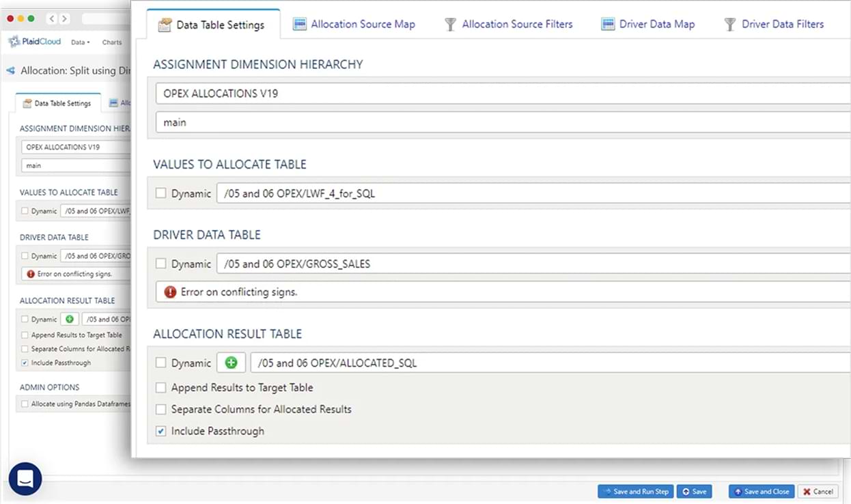The image size is (851, 504).
Task: Uncheck Include Passthrough in background window
Action: (x=25, y=363)
